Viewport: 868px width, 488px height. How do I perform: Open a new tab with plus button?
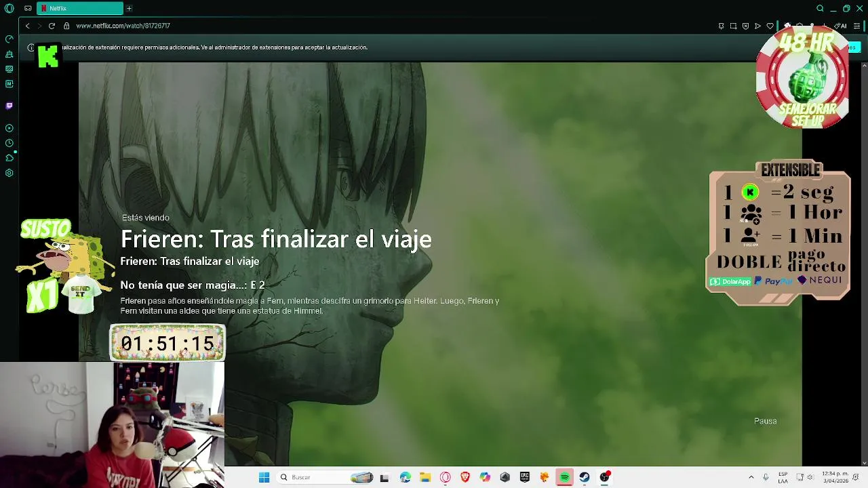[x=129, y=8]
